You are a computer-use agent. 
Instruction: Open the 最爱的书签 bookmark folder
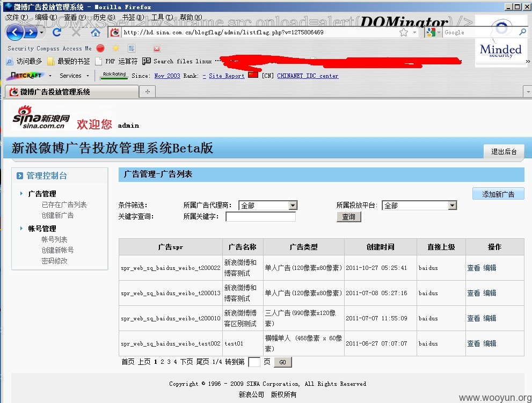(x=69, y=61)
